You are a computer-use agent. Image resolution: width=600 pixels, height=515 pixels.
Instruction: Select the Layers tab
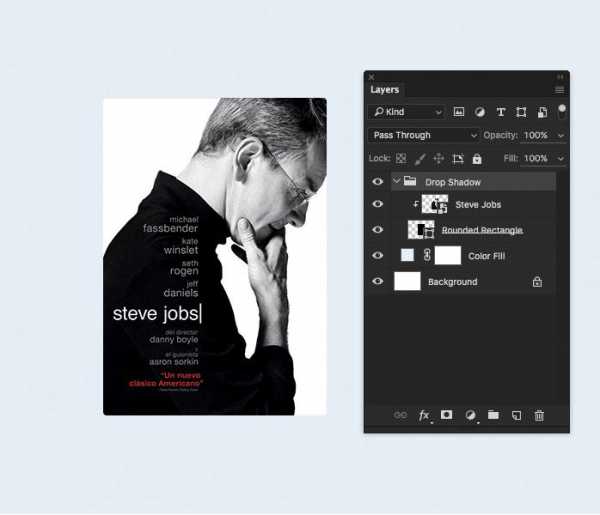[384, 90]
